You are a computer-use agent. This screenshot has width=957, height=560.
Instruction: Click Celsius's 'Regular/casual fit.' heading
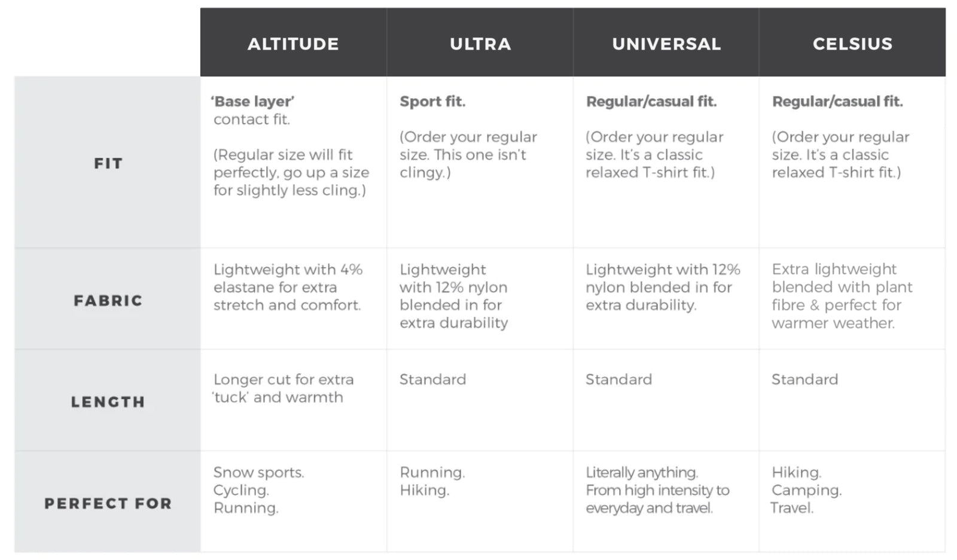837,102
